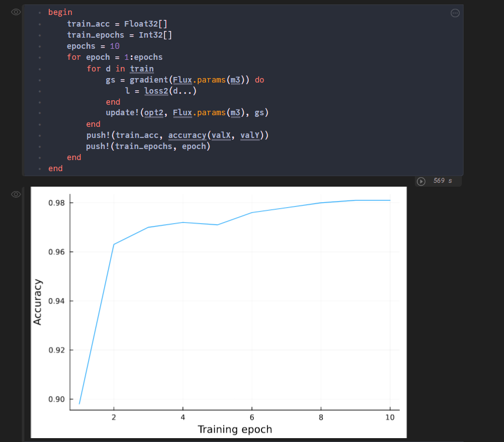Viewport: 504px width, 442px height.
Task: Select the underlined train iterable
Action: pyautogui.click(x=142, y=69)
